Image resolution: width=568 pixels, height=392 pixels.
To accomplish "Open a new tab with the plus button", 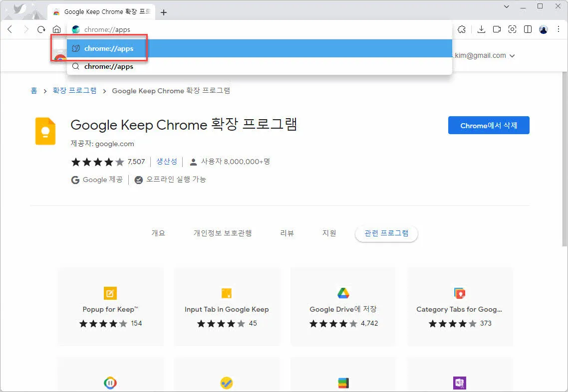I will pyautogui.click(x=164, y=12).
